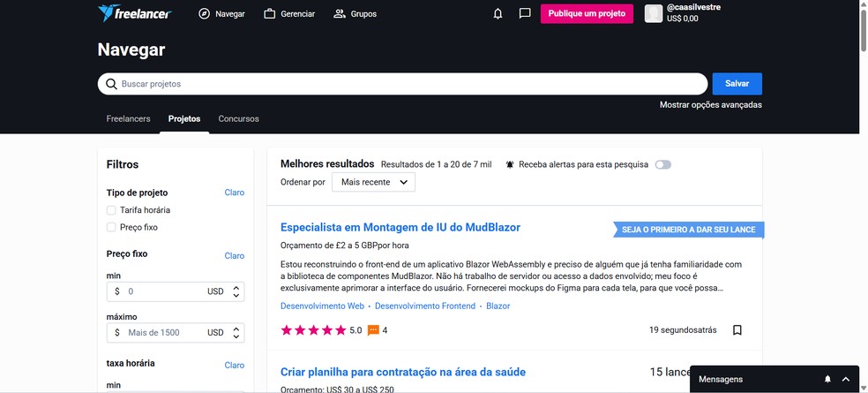Clear the taxa horária filter

pos(234,366)
